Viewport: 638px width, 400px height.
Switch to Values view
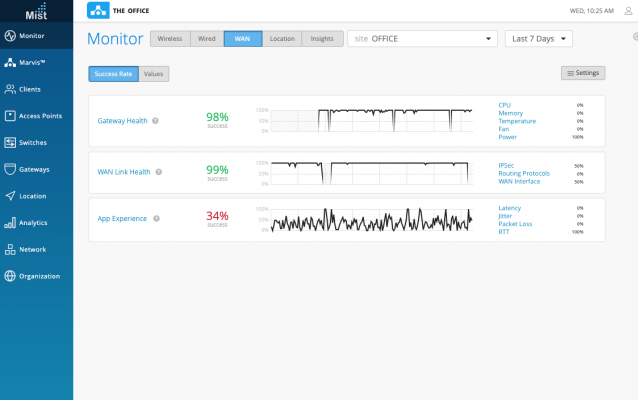(154, 74)
